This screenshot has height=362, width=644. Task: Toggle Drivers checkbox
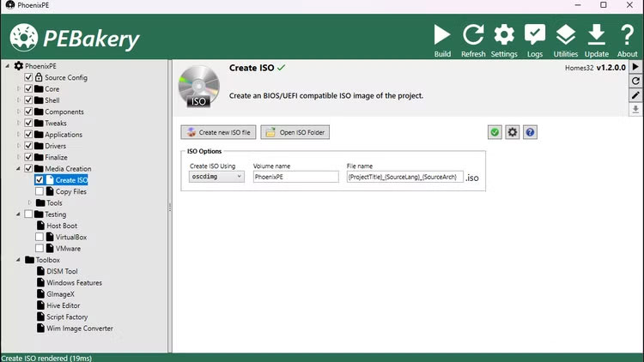point(28,146)
